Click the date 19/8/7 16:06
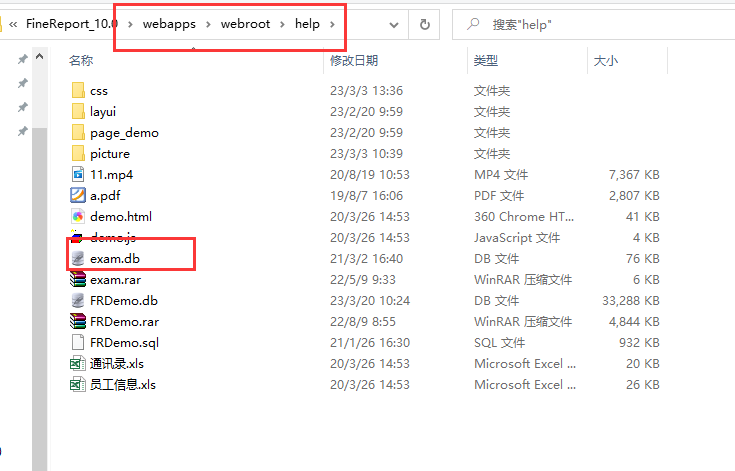This screenshot has height=471, width=735. tap(366, 195)
